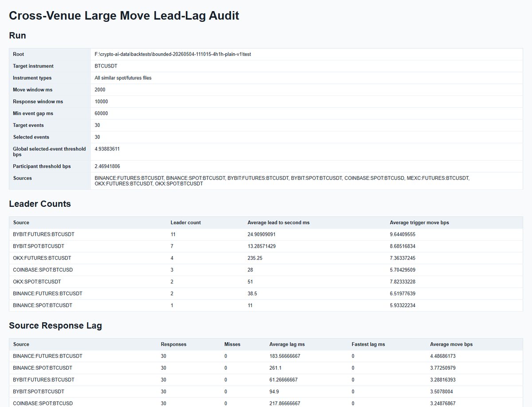Click the 'Move window ms' row label
Screen dimensions: 532x407
(x=33, y=90)
